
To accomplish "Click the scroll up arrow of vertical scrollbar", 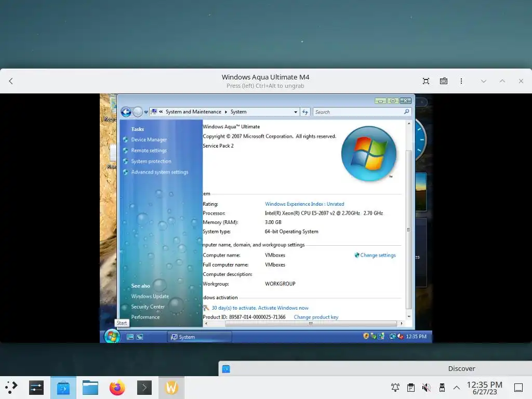I will (x=409, y=124).
